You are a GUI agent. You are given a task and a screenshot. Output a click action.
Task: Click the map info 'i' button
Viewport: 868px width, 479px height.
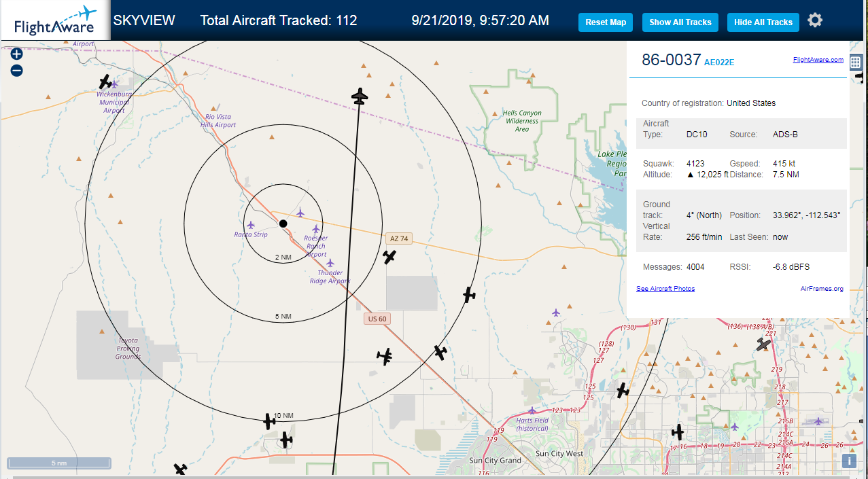tap(849, 461)
